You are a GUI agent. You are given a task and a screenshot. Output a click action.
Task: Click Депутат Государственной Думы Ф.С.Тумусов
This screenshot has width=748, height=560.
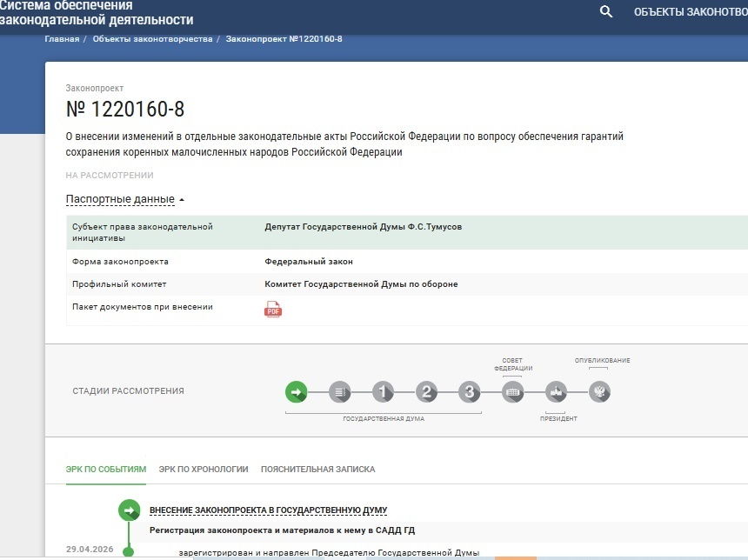coord(363,227)
